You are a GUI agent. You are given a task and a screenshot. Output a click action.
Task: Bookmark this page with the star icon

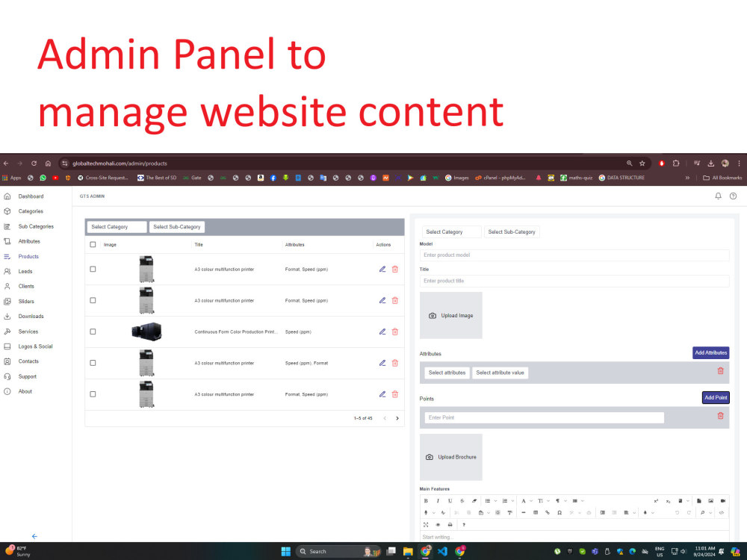tap(642, 163)
